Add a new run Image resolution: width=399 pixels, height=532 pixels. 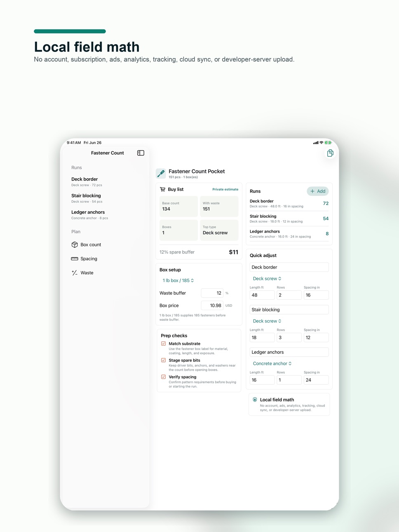(x=318, y=191)
